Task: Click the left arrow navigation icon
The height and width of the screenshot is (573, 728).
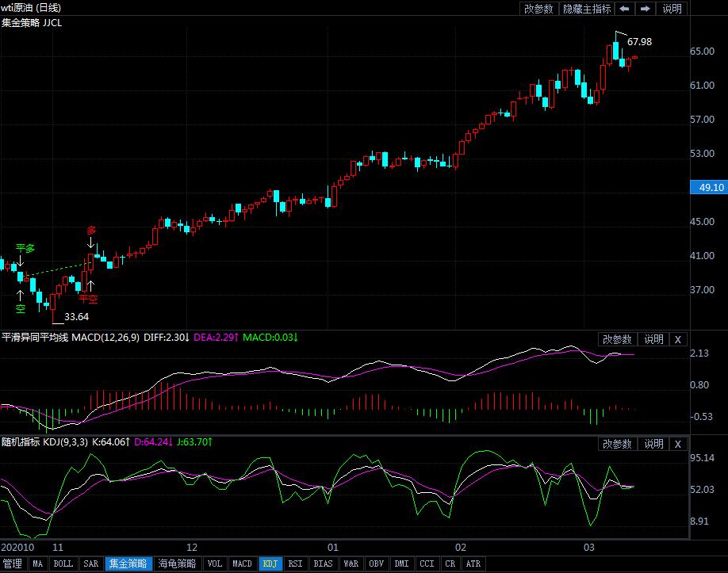Action: tap(625, 9)
